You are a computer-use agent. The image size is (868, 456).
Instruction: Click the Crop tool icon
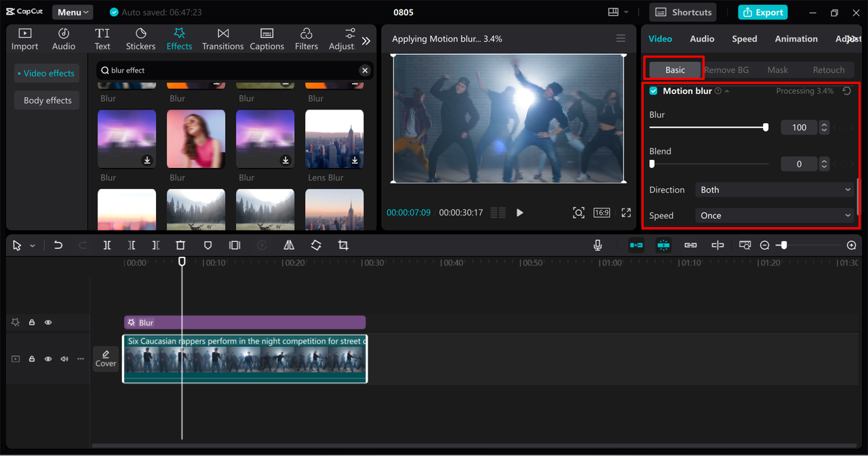(343, 245)
